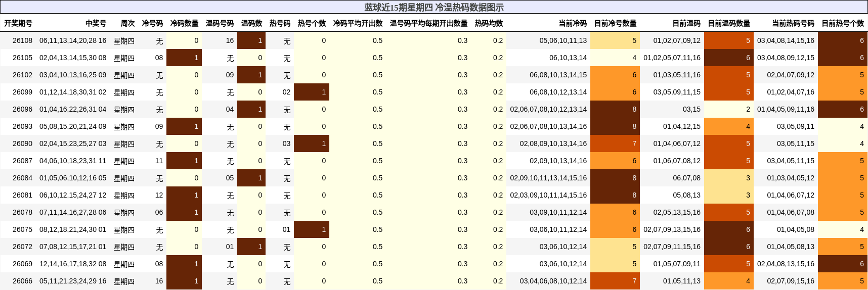Image resolution: width=868 pixels, height=290 pixels.
Task: Click current cold codes 02,06,07,08,10,12,13,14
Action: coord(548,109)
